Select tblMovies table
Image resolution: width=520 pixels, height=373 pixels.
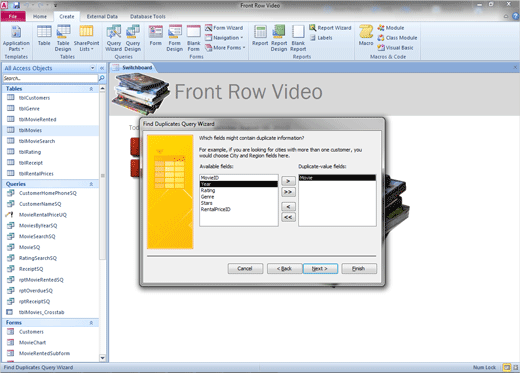51,130
